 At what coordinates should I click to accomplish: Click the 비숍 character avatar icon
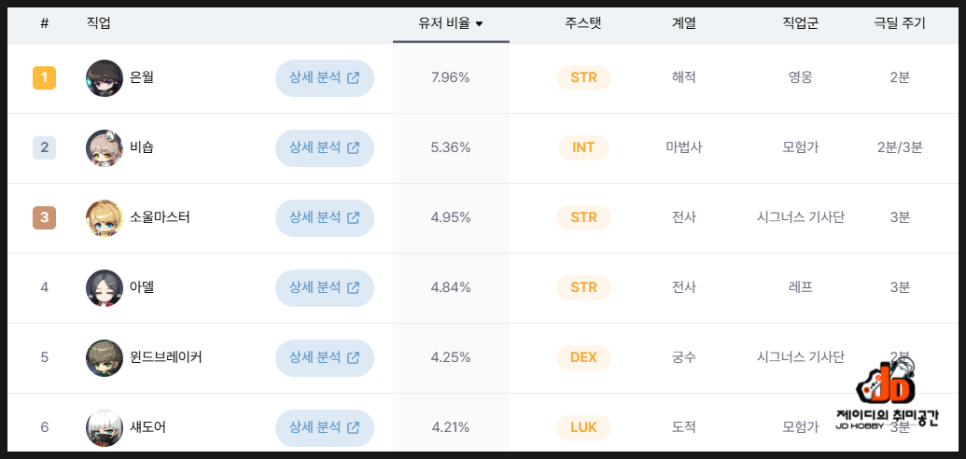click(104, 148)
